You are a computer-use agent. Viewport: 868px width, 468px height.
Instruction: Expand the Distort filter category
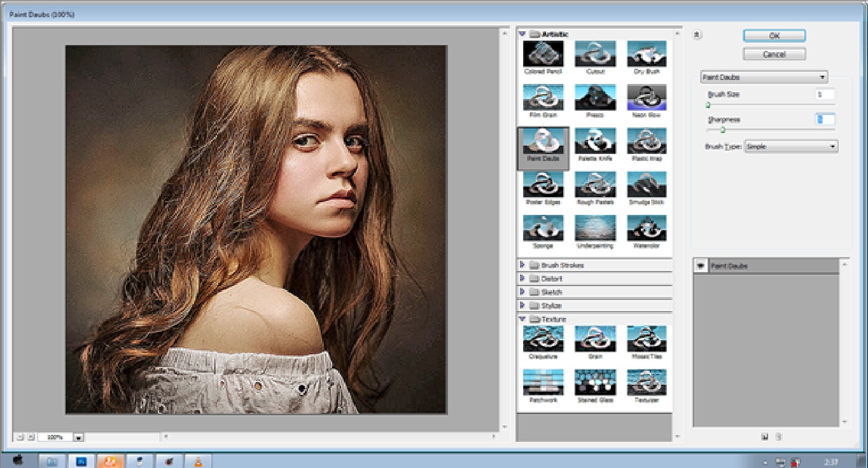tap(522, 279)
